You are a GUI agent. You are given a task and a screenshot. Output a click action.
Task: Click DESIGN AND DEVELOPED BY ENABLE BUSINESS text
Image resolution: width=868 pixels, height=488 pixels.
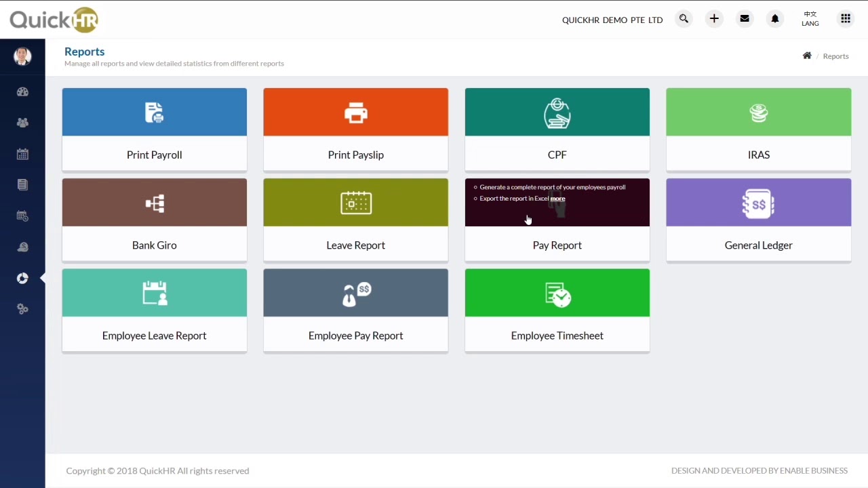(x=759, y=470)
